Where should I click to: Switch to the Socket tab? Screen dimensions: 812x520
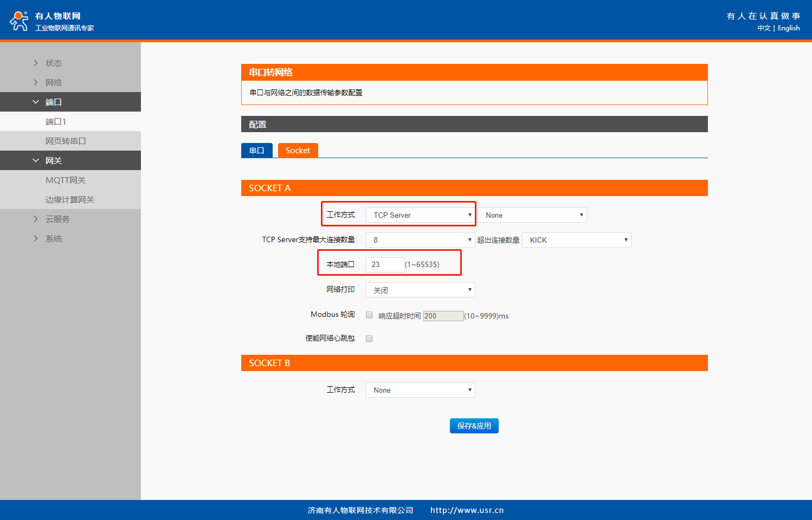298,151
